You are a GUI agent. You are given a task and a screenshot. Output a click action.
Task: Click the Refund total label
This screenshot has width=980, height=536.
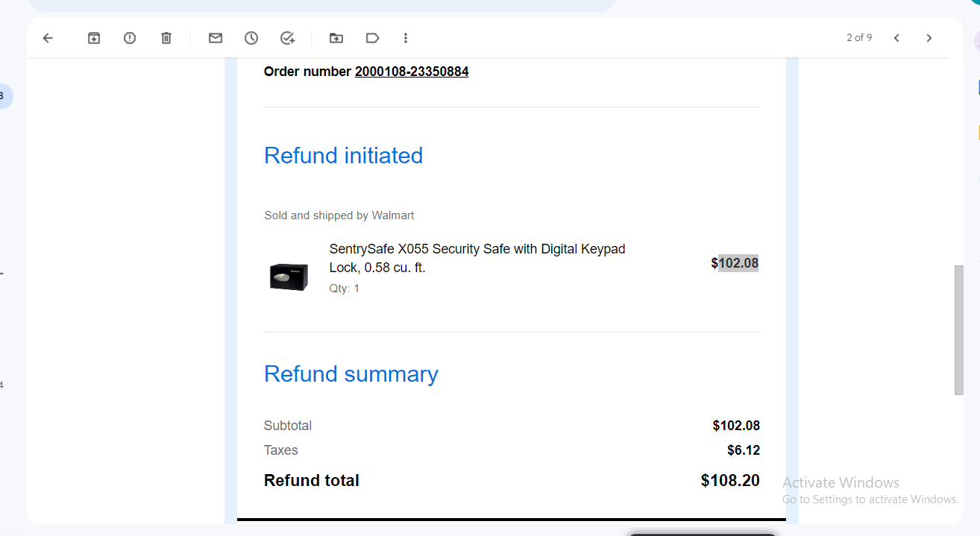(x=312, y=481)
